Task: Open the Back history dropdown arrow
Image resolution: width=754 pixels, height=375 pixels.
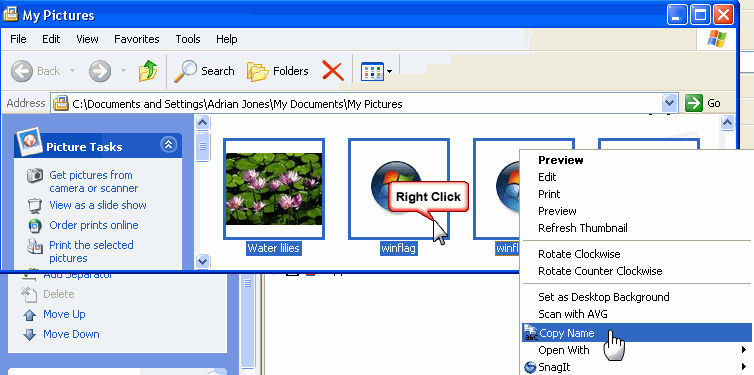Action: (72, 71)
